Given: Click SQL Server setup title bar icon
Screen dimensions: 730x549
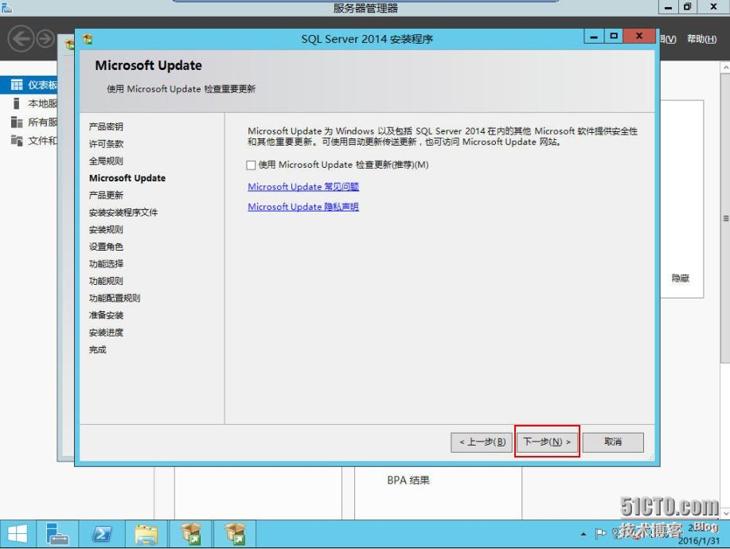Looking at the screenshot, I should pyautogui.click(x=88, y=40).
